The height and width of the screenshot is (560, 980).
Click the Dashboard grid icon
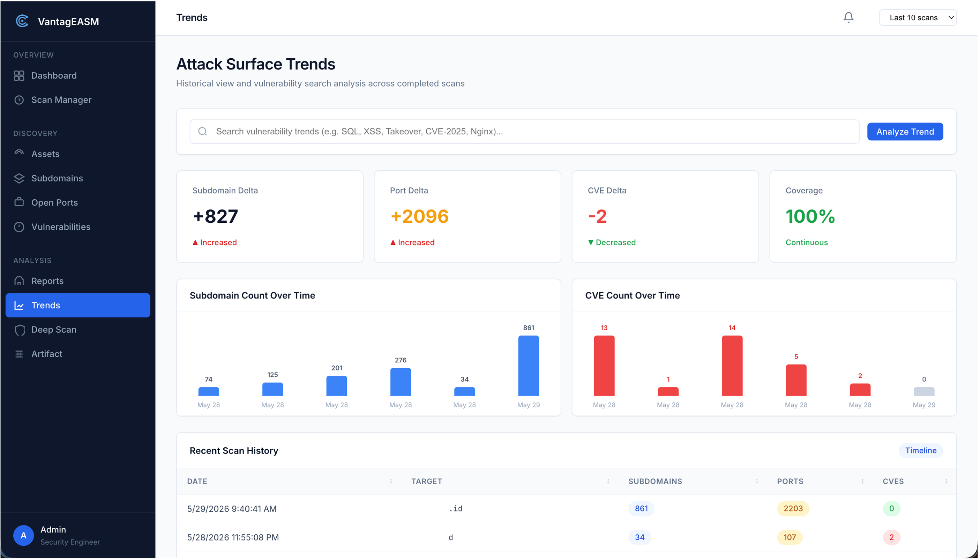[x=19, y=76]
